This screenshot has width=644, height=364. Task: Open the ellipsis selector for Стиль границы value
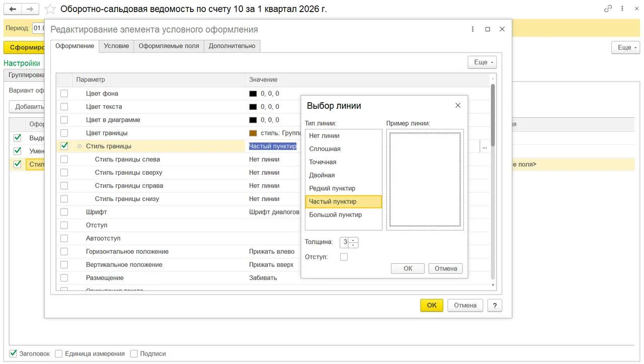pos(485,147)
